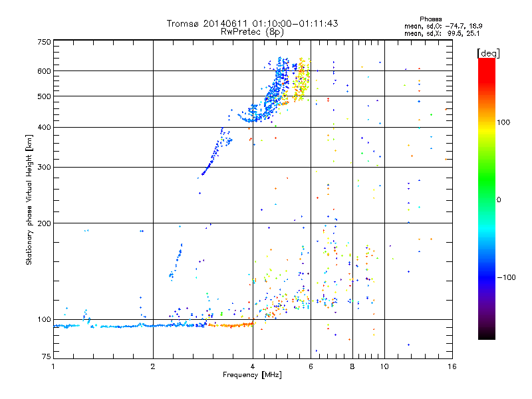Click the 300 tick on the height axis
This screenshot has width=532, height=399.
coord(44,167)
